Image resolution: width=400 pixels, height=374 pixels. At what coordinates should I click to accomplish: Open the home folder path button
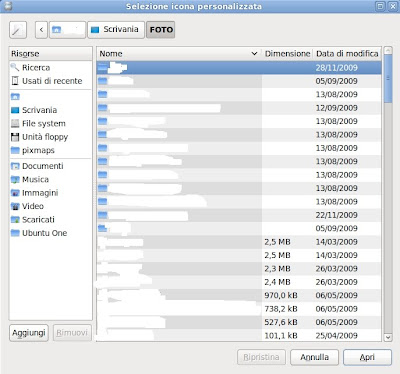pyautogui.click(x=67, y=30)
